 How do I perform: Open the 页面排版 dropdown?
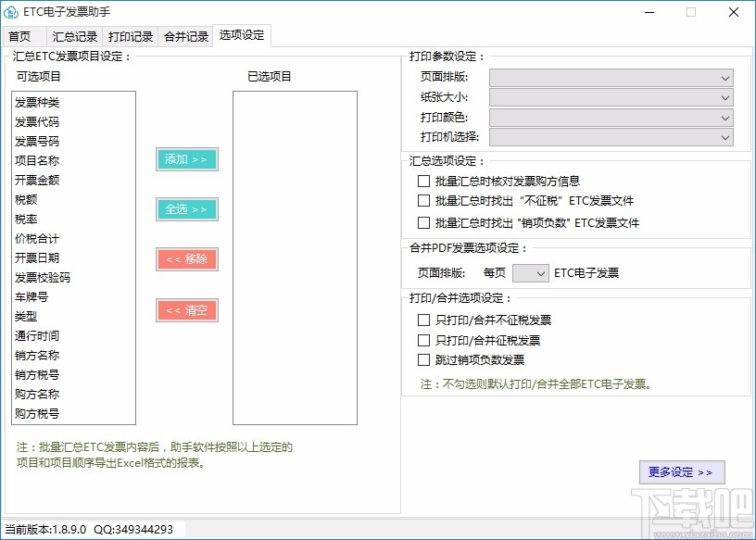pyautogui.click(x=725, y=78)
